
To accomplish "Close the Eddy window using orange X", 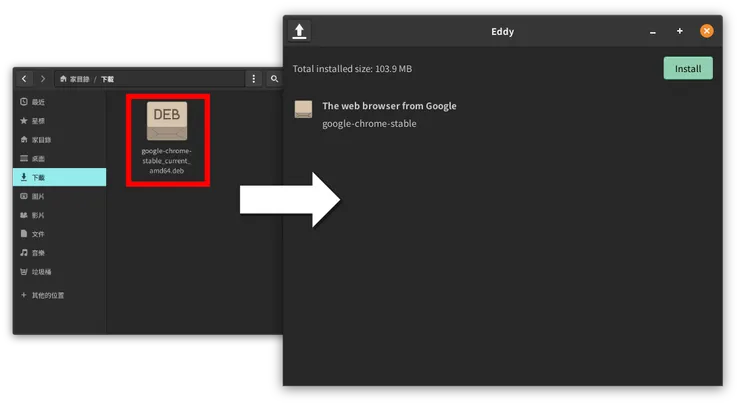I will pos(706,31).
